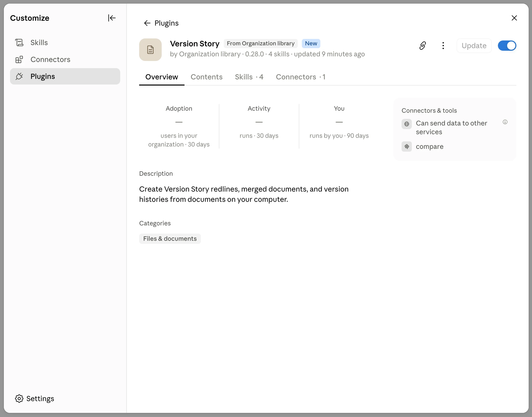Click 'runs by you · 90 days' text
Image resolution: width=532 pixels, height=417 pixels.
click(339, 136)
